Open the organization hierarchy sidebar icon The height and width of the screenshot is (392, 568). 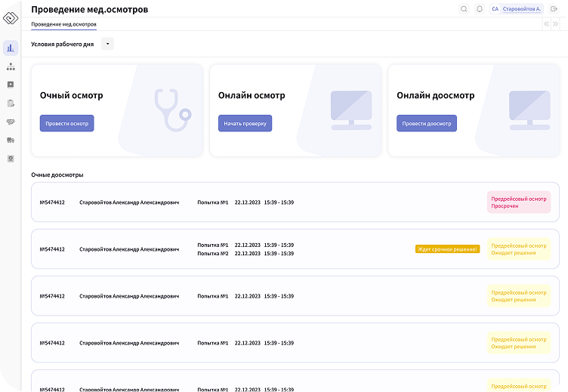[11, 66]
